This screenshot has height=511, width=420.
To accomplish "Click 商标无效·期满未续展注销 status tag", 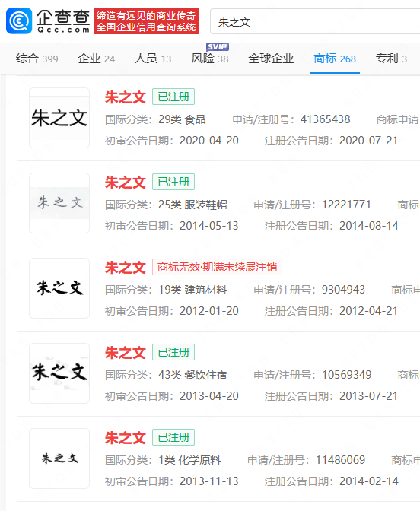I will [217, 267].
